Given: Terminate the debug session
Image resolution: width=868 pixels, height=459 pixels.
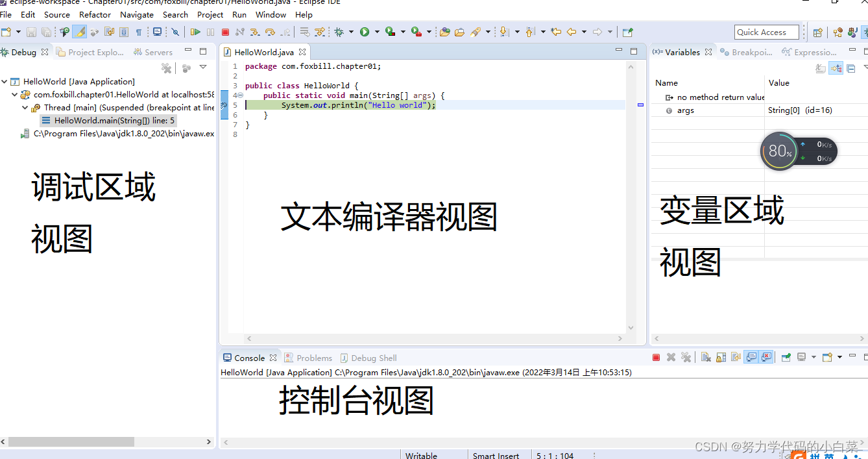Looking at the screenshot, I should pyautogui.click(x=226, y=31).
